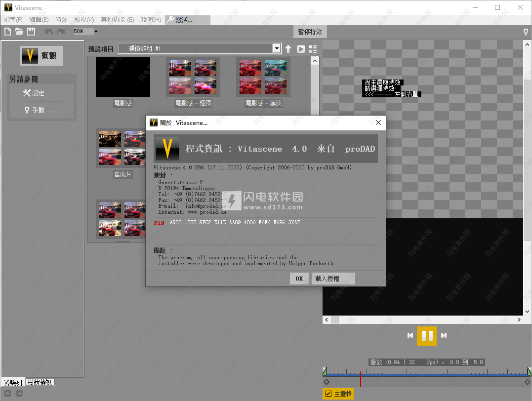Viewport: 532px width, 401px height.
Task: Pause playback with the yellow button
Action: pos(427,336)
